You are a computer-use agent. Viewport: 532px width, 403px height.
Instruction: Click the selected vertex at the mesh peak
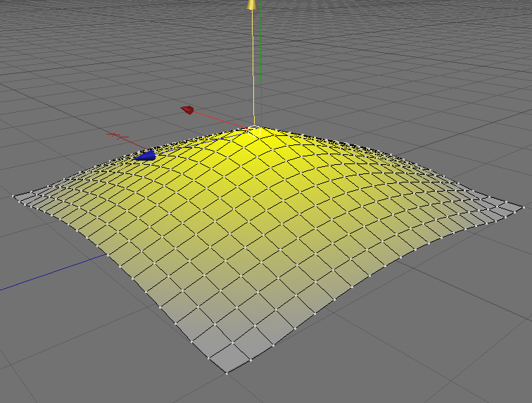[x=255, y=130]
